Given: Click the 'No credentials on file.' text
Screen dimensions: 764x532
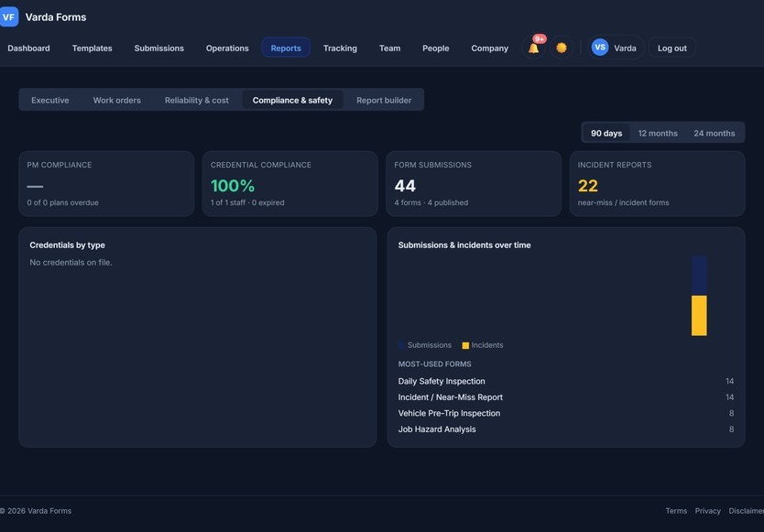Looking at the screenshot, I should pos(71,262).
